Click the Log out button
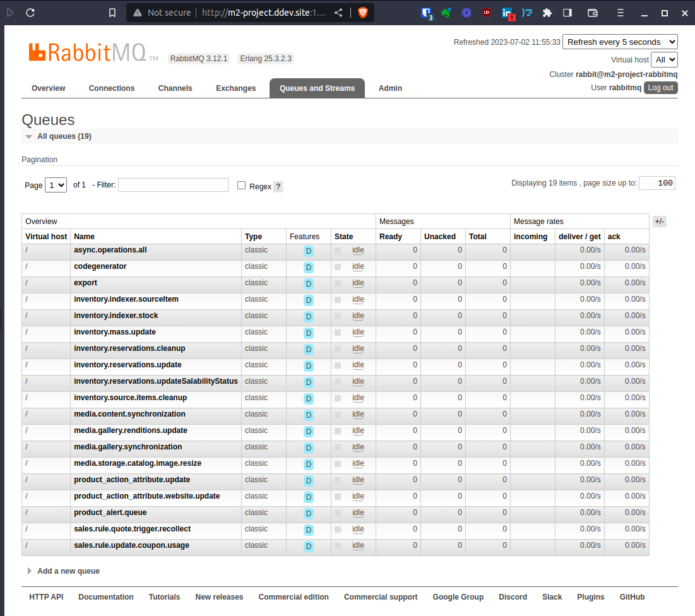Screen dimensions: 695x616 (660, 88)
